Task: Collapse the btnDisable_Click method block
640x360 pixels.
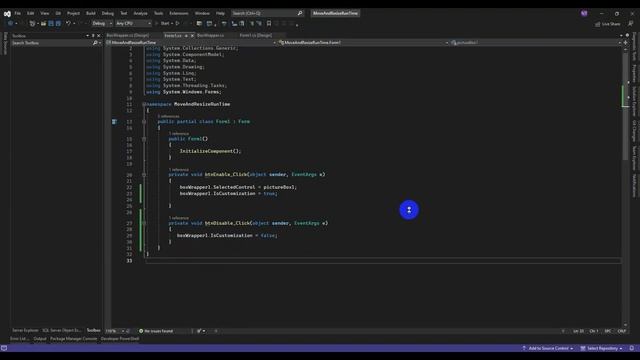Action: pos(144,223)
